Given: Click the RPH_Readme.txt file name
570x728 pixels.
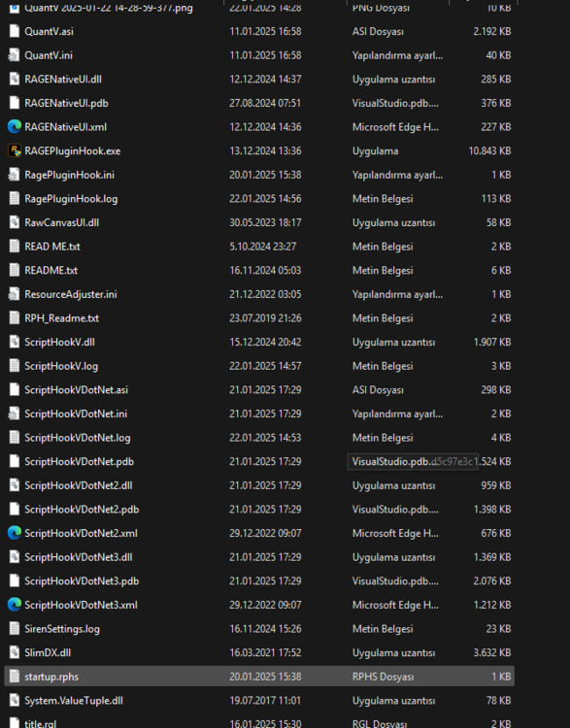Looking at the screenshot, I should 61,318.
